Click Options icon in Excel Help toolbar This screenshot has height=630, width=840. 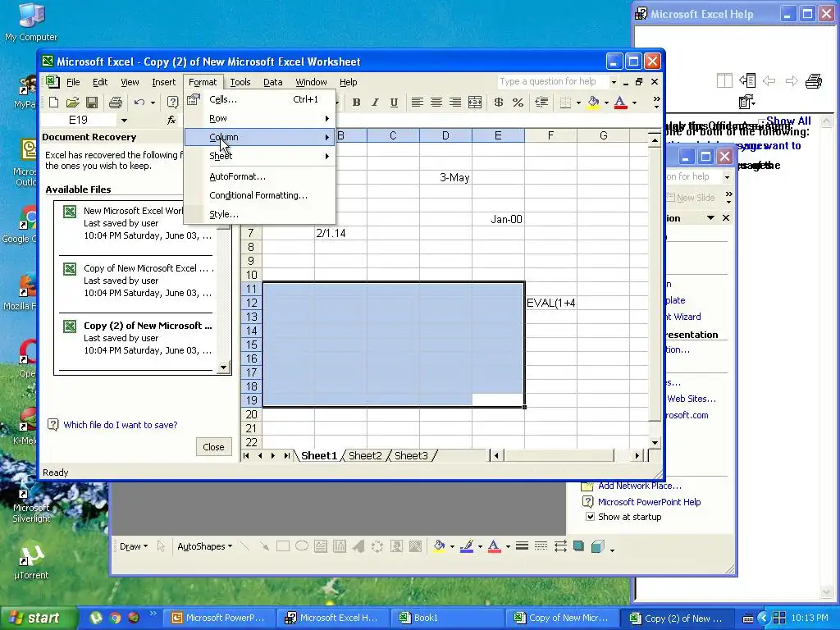[746, 101]
